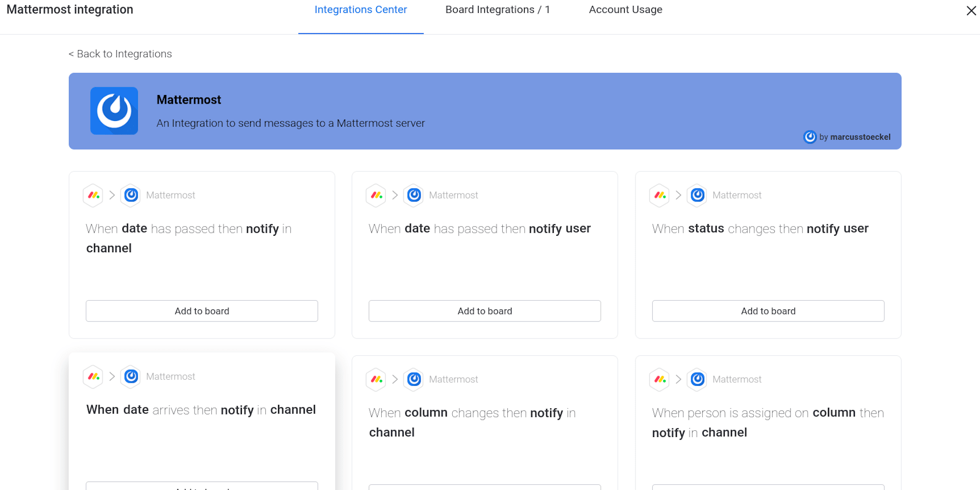Click Mattermost icon in 'person is assigned' card

pyautogui.click(x=697, y=379)
